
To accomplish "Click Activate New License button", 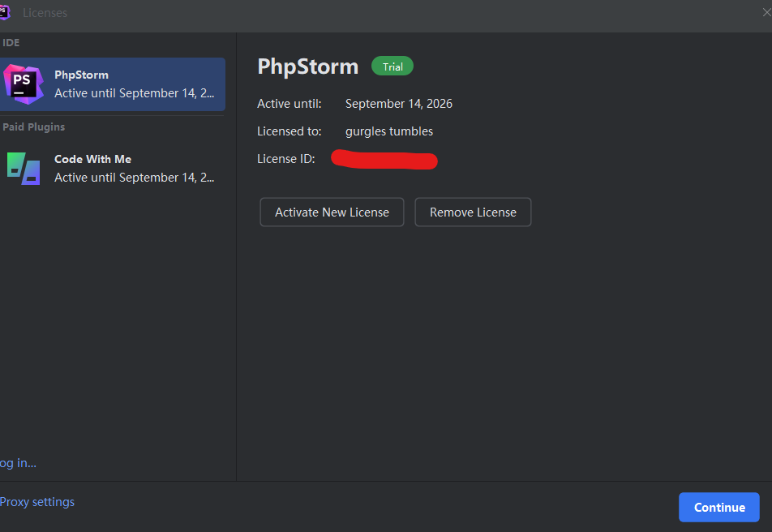I will [332, 212].
